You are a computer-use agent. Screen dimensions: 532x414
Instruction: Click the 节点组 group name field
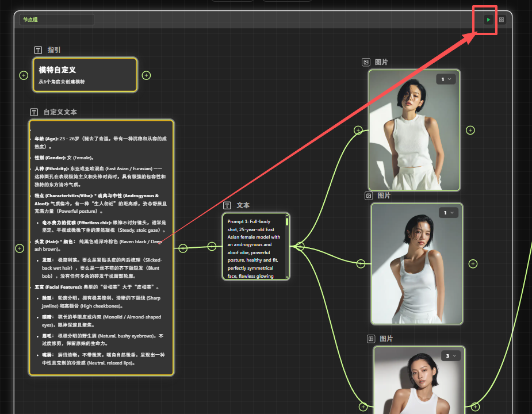pos(56,20)
